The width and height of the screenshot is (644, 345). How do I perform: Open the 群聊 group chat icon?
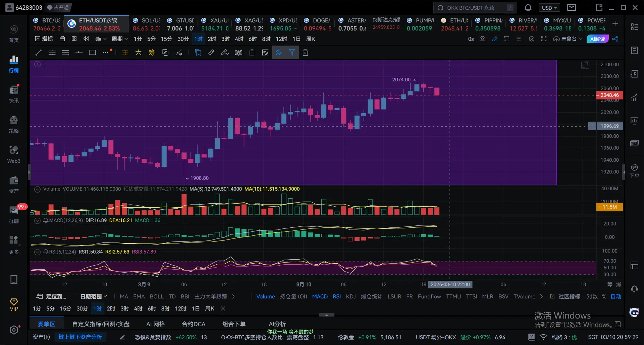(x=14, y=215)
